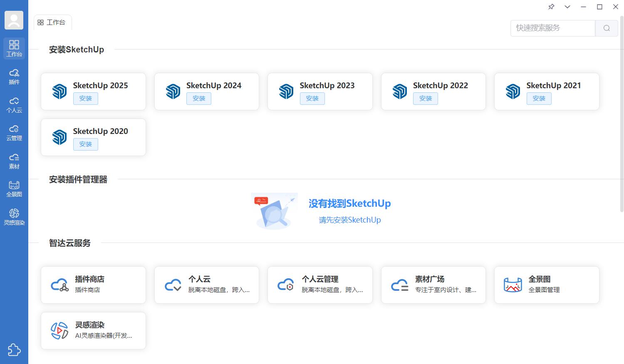Install SketchUp 2025 via 安装 button
This screenshot has height=364, width=624.
tap(86, 99)
